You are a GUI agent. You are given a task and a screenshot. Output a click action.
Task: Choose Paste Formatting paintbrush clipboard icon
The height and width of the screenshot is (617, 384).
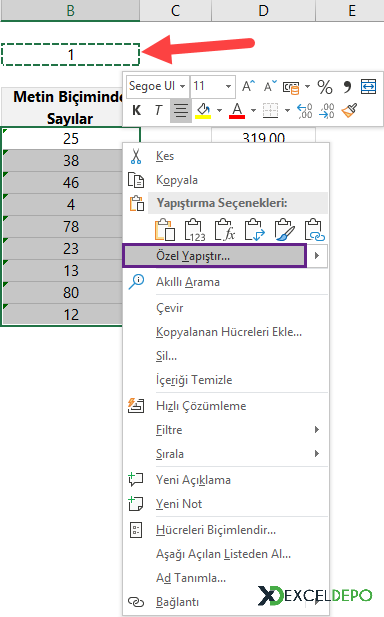click(x=284, y=230)
